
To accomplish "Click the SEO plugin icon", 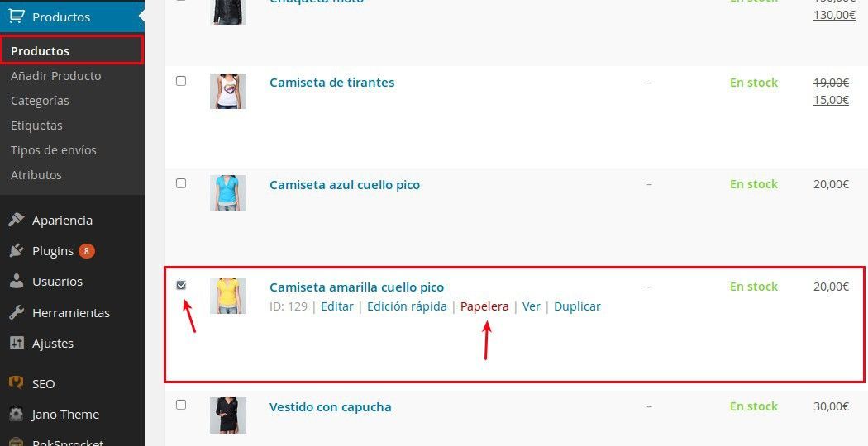I will pos(17,383).
